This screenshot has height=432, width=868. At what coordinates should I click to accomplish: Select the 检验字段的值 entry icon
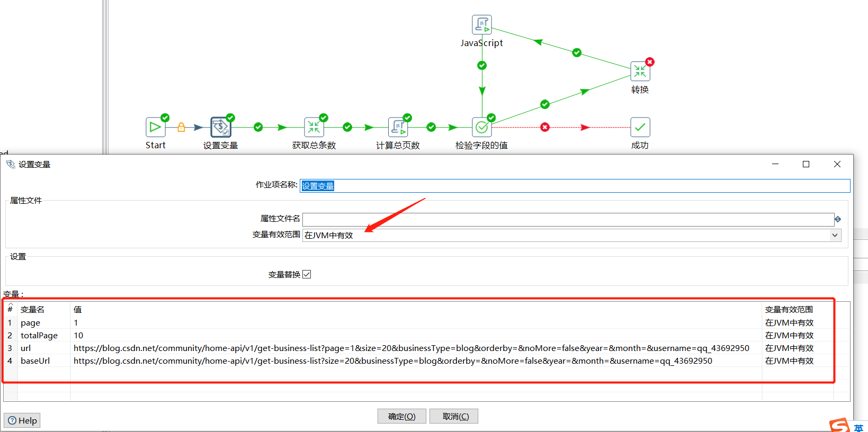(481, 127)
